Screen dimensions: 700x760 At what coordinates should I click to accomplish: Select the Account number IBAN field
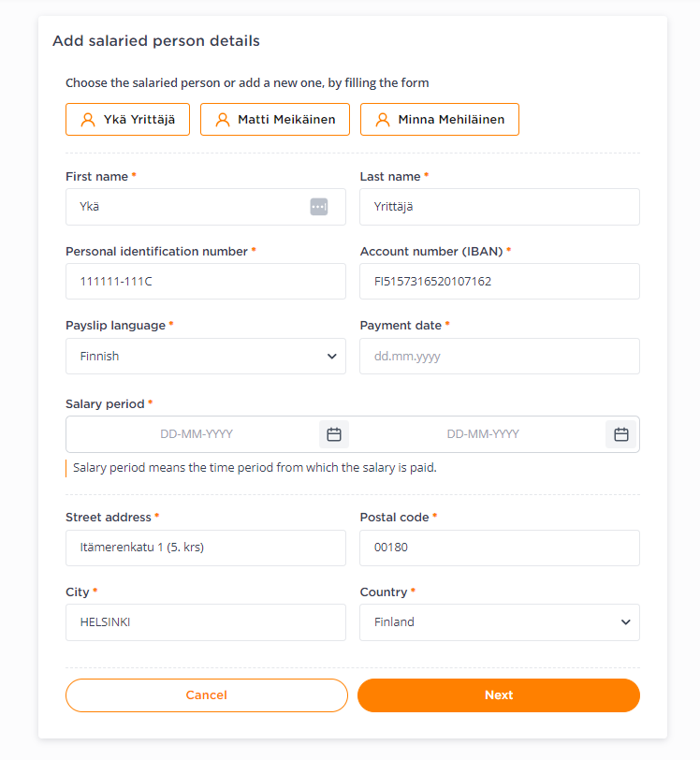pyautogui.click(x=500, y=282)
